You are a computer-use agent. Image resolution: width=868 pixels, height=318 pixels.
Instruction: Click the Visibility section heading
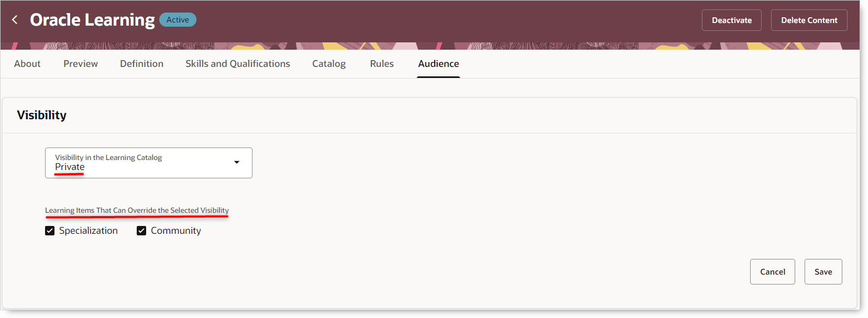click(x=41, y=115)
